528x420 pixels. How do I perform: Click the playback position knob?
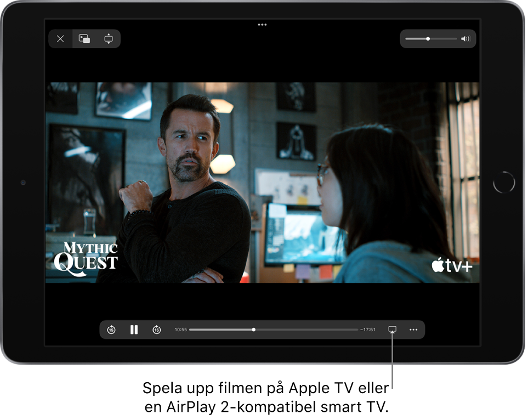point(253,330)
